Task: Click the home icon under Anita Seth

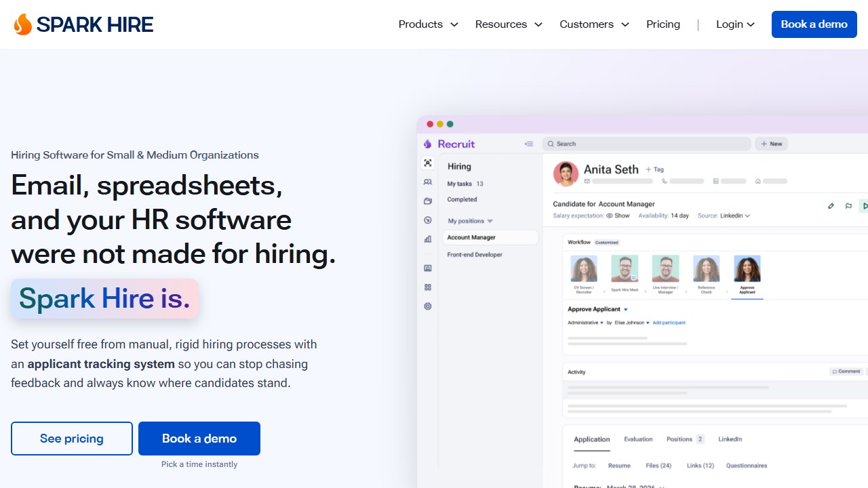Action: (x=758, y=182)
